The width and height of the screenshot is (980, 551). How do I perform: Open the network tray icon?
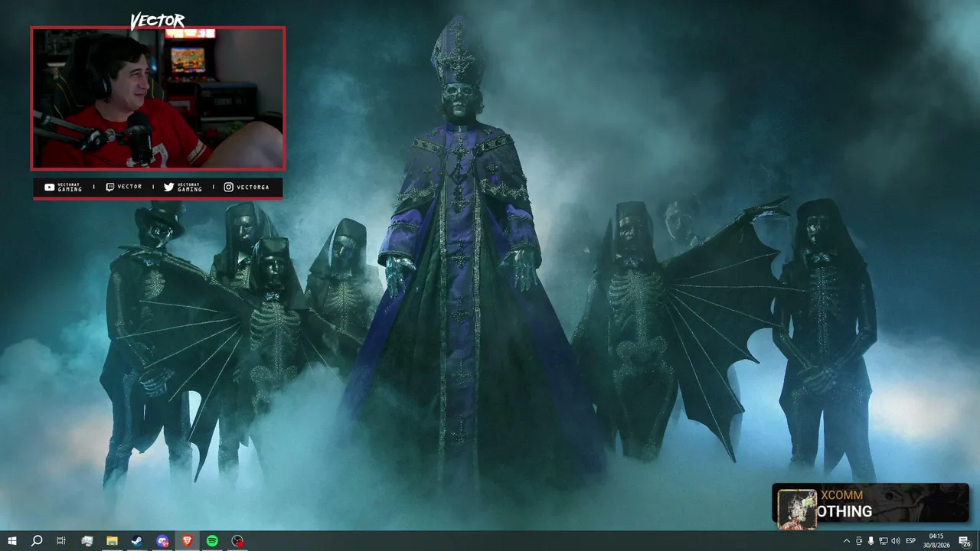[x=884, y=541]
